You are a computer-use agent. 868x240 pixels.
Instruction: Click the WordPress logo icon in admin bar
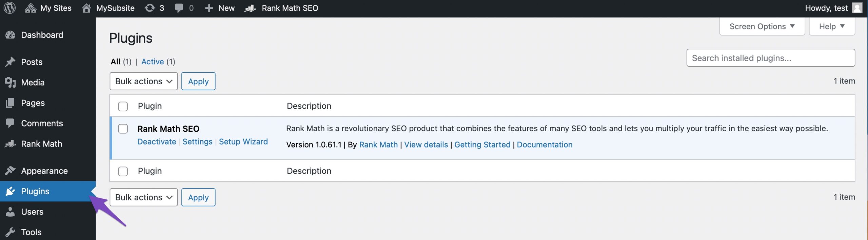coord(9,8)
